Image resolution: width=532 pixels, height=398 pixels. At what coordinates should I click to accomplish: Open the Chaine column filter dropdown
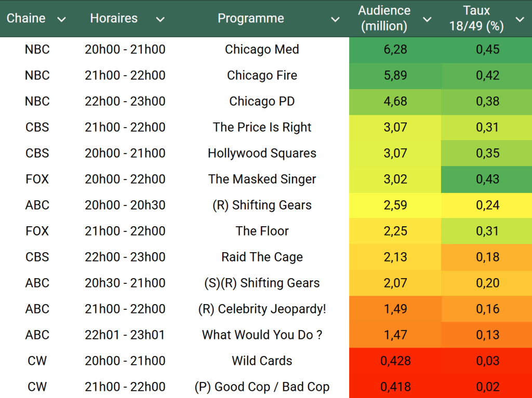click(x=61, y=20)
